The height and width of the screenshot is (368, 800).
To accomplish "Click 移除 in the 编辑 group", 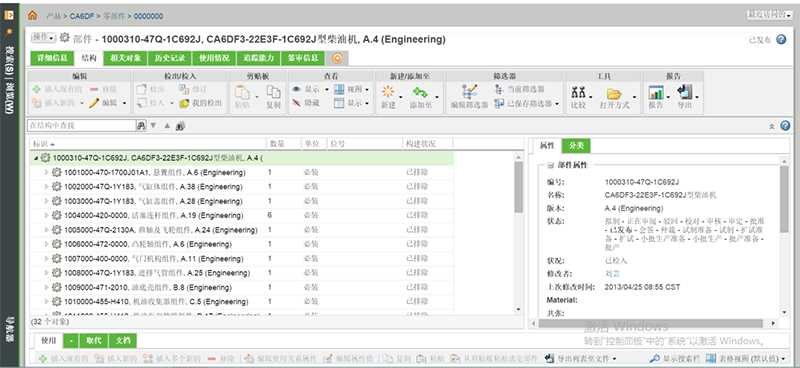I will point(104,89).
